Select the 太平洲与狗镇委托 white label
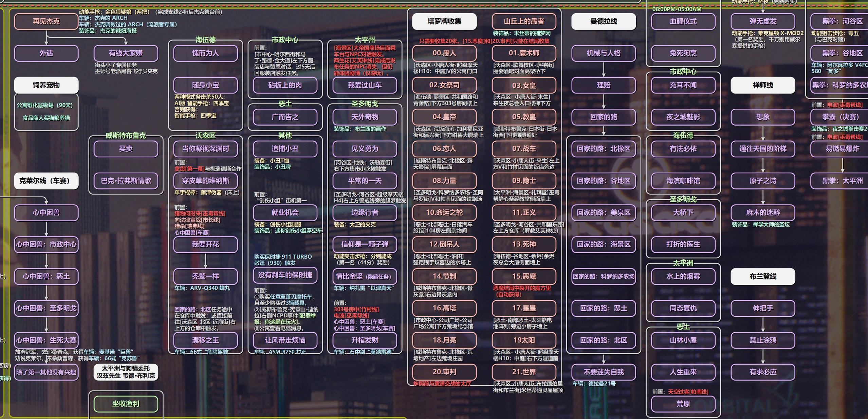 [126, 372]
